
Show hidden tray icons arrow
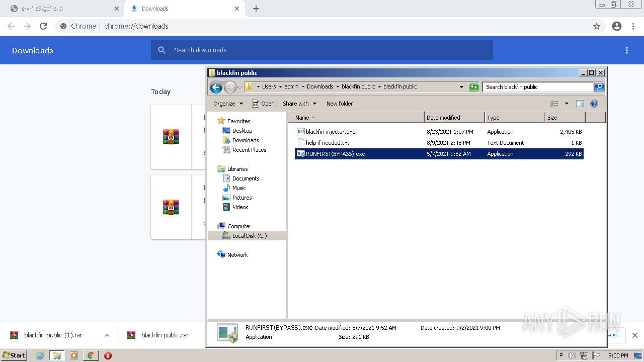pos(561,355)
